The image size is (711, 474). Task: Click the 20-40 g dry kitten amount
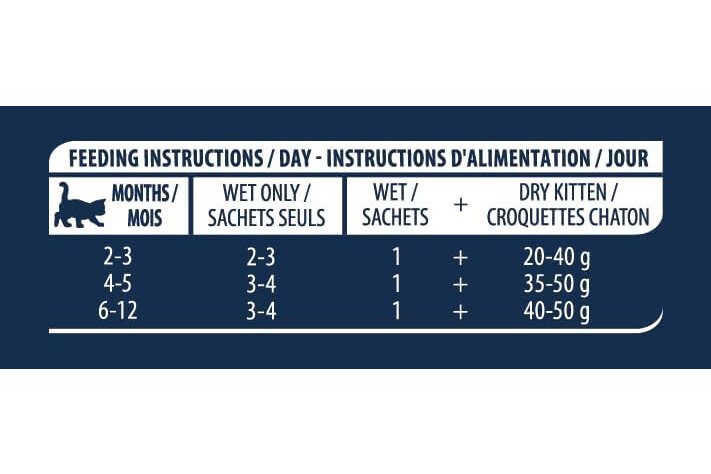coord(556,258)
